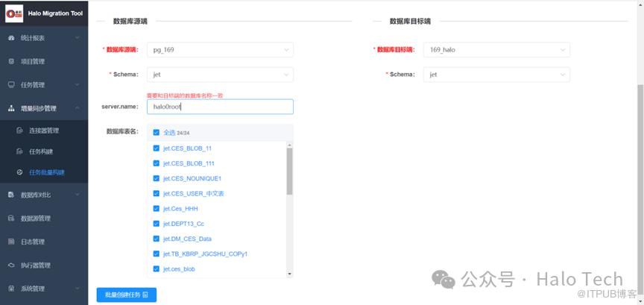Screen dimensions: 644x305
Task: Click the 批量创建任务 button
Action: tap(126, 295)
